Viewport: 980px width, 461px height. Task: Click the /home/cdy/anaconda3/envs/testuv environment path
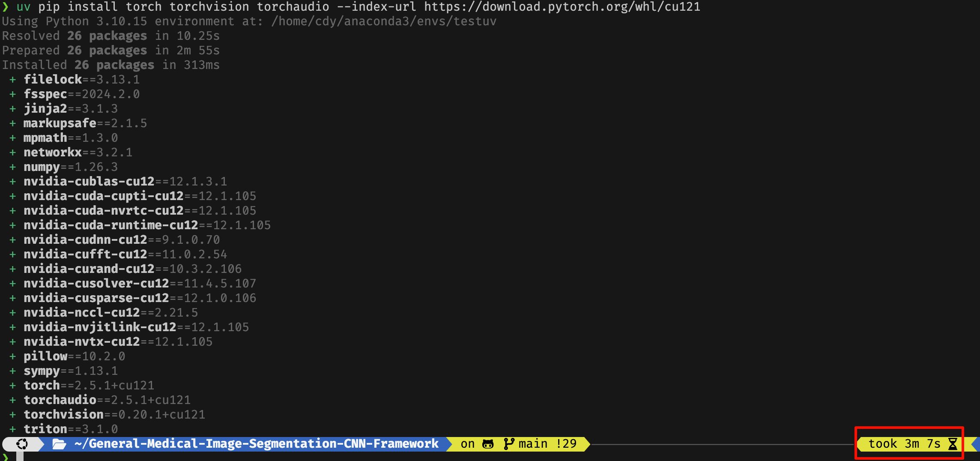point(383,21)
